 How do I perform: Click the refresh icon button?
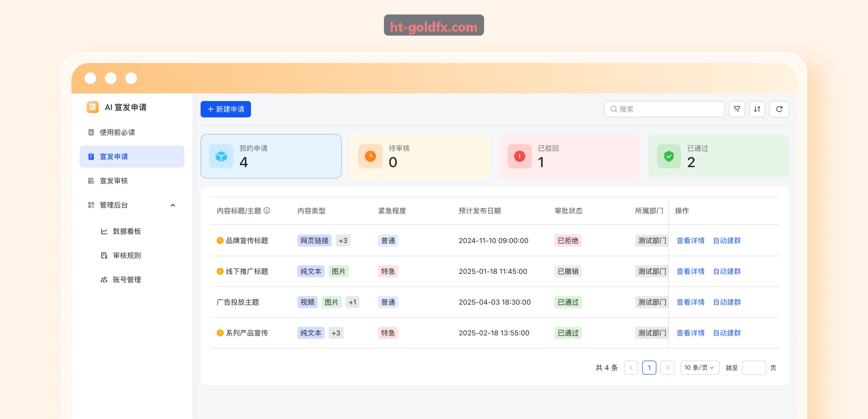coord(779,109)
